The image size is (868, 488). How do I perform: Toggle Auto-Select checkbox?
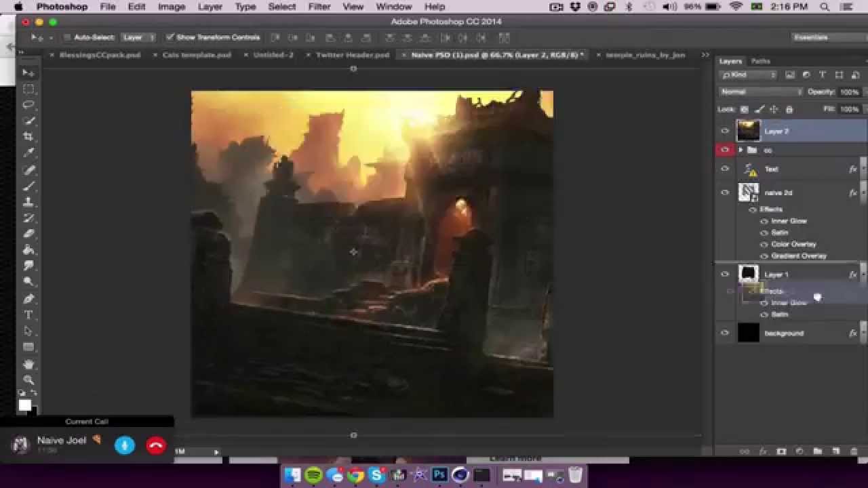pos(67,38)
